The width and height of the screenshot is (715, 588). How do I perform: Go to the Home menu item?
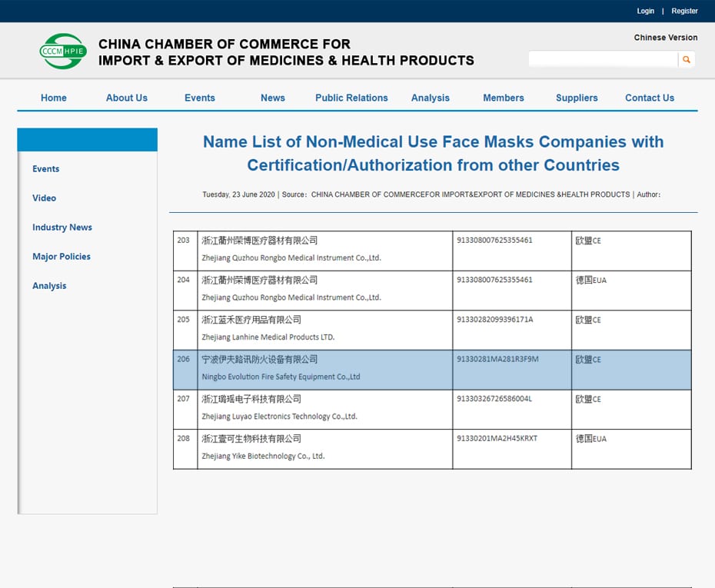pyautogui.click(x=53, y=98)
